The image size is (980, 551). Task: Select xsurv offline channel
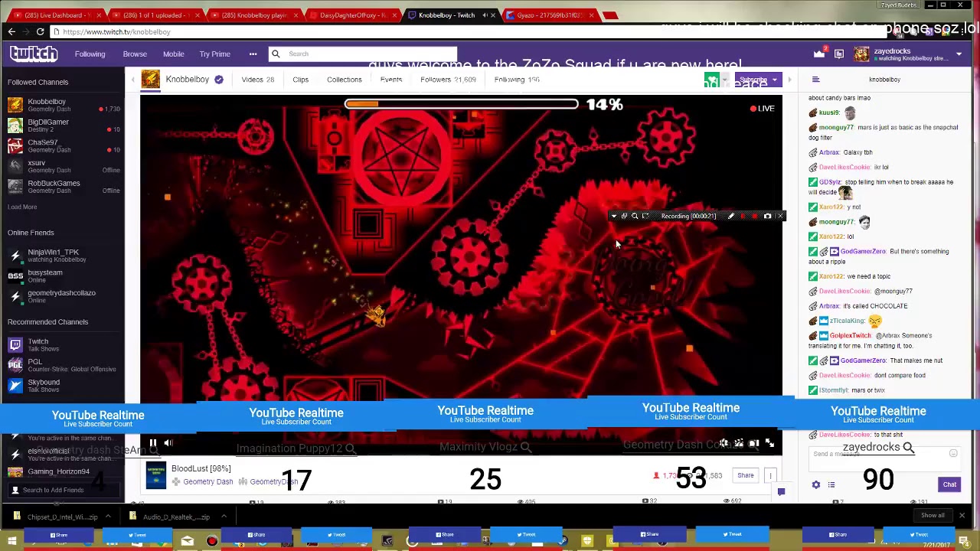click(63, 166)
